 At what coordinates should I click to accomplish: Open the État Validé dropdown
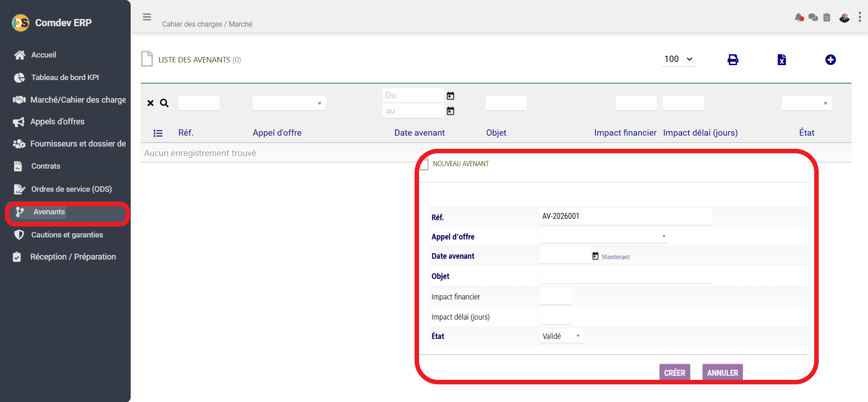[x=561, y=336]
